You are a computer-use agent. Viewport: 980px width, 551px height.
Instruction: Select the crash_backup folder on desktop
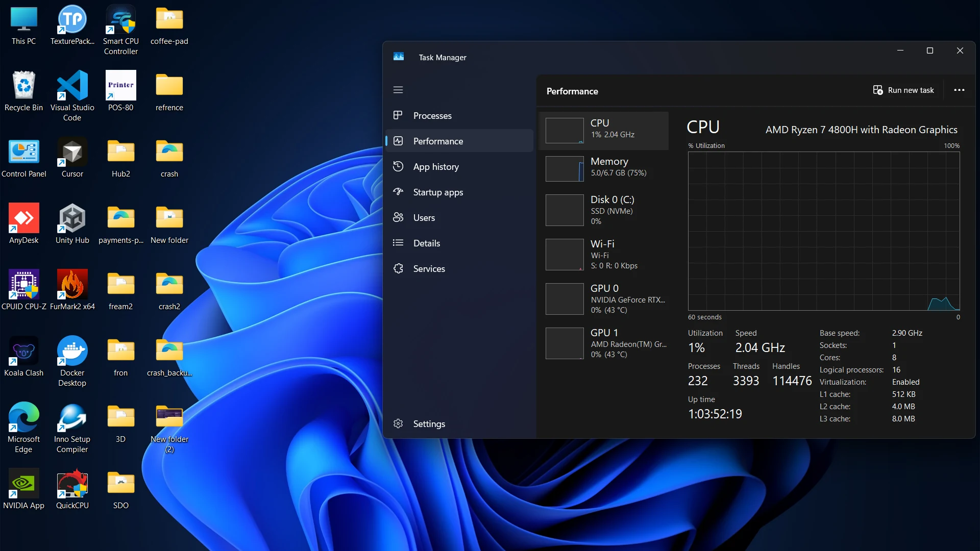pyautogui.click(x=169, y=358)
